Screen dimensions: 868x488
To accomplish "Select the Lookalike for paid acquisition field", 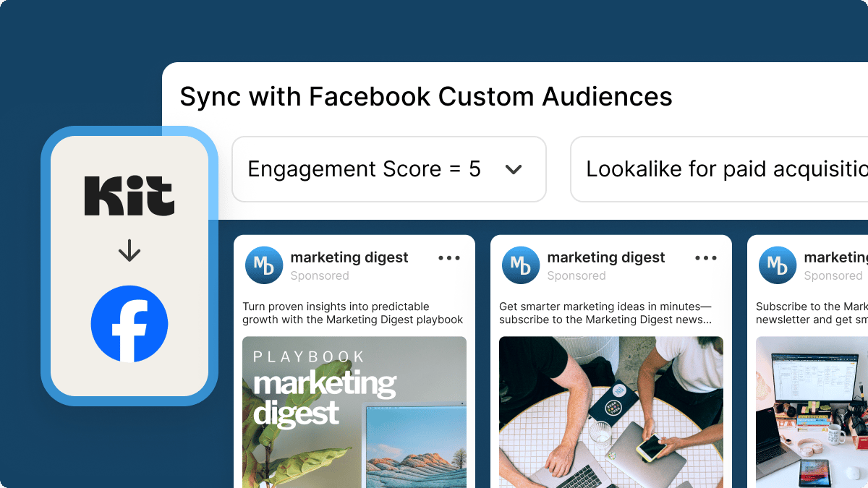I will pyautogui.click(x=723, y=169).
